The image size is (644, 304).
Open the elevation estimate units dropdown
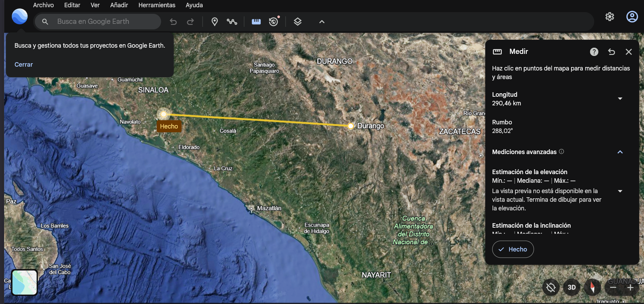tap(620, 191)
